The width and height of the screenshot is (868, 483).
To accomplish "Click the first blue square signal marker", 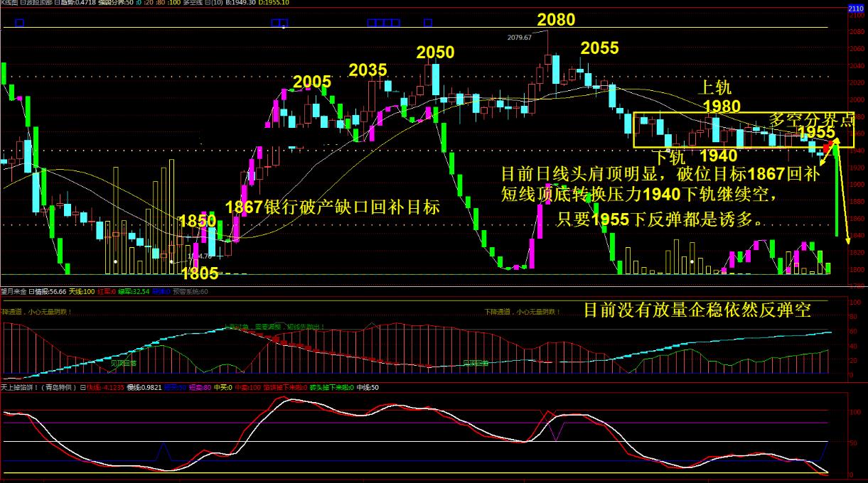I will tap(19, 23).
